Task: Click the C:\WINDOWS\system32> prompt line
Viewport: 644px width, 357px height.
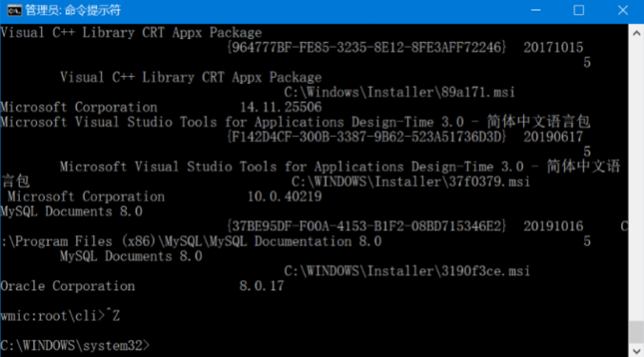Action: click(75, 346)
